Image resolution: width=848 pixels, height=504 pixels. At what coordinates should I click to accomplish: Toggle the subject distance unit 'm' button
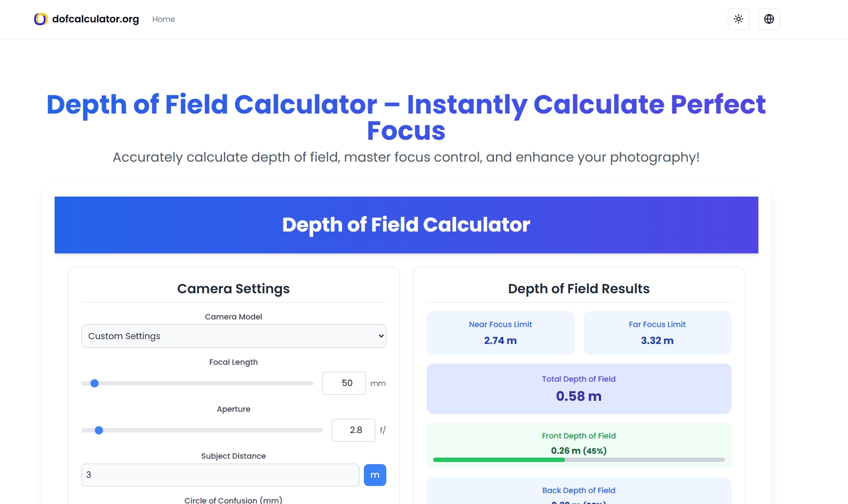(x=375, y=475)
